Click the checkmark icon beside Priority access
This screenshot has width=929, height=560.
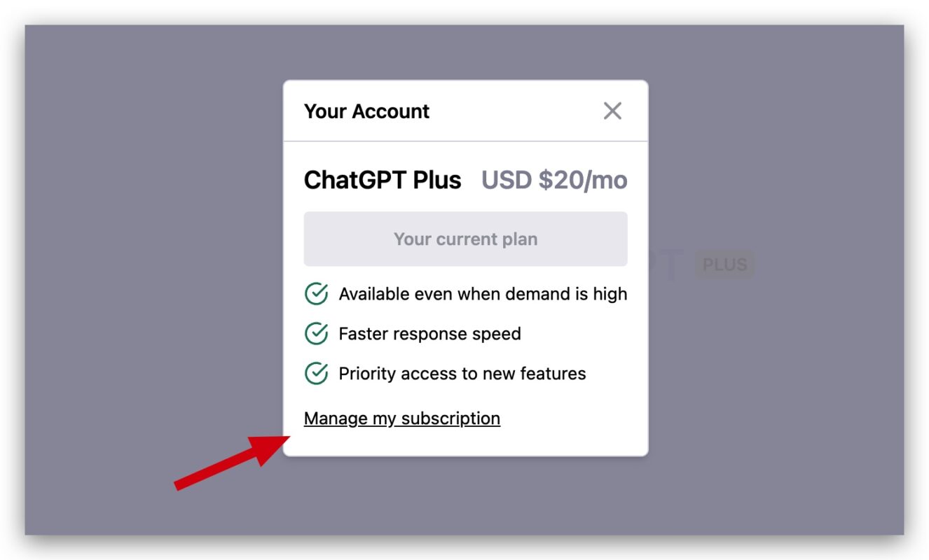point(316,373)
